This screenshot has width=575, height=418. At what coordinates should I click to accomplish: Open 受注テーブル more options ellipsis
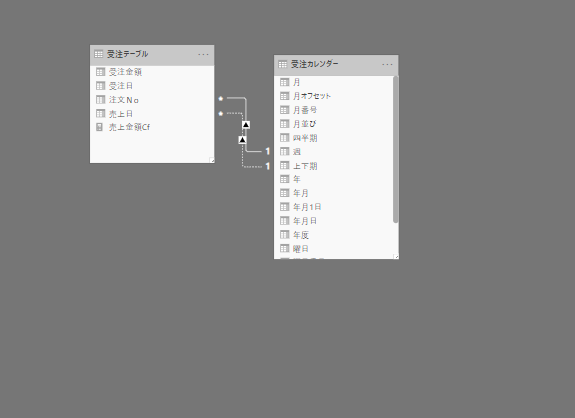[x=203, y=55]
